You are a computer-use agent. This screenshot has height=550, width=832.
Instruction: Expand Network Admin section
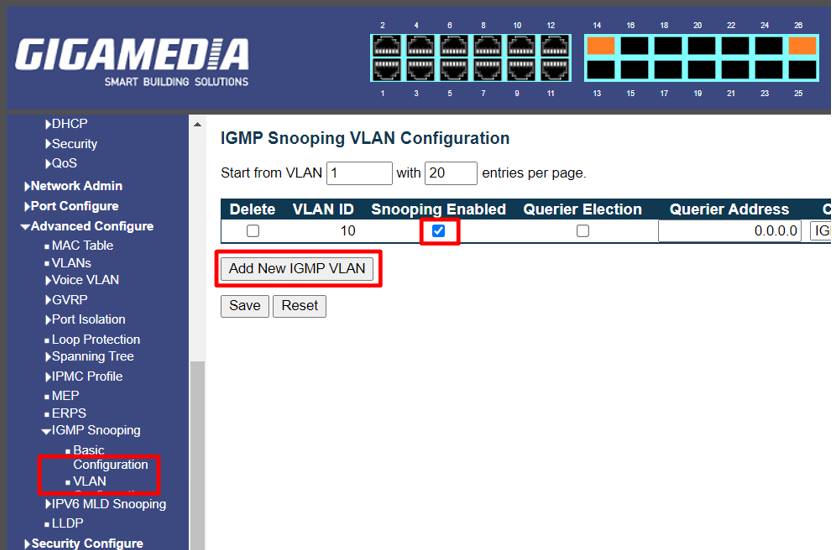pyautogui.click(x=73, y=186)
